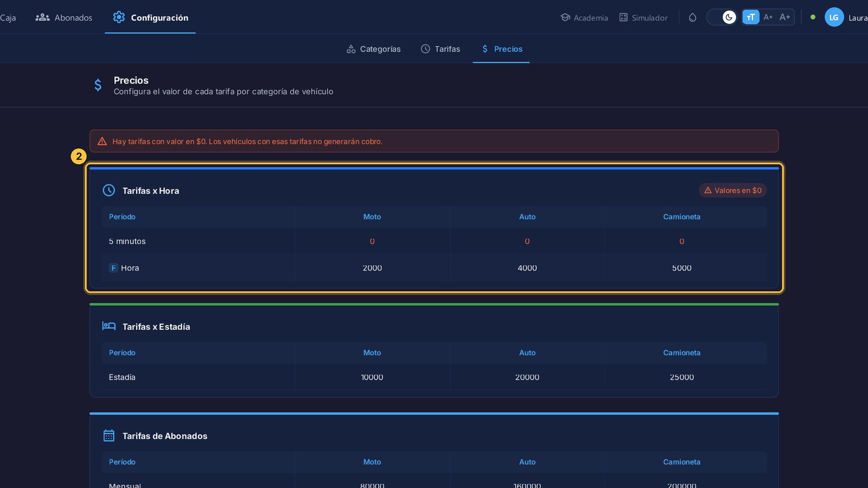Open the LG user avatar

point(834,17)
